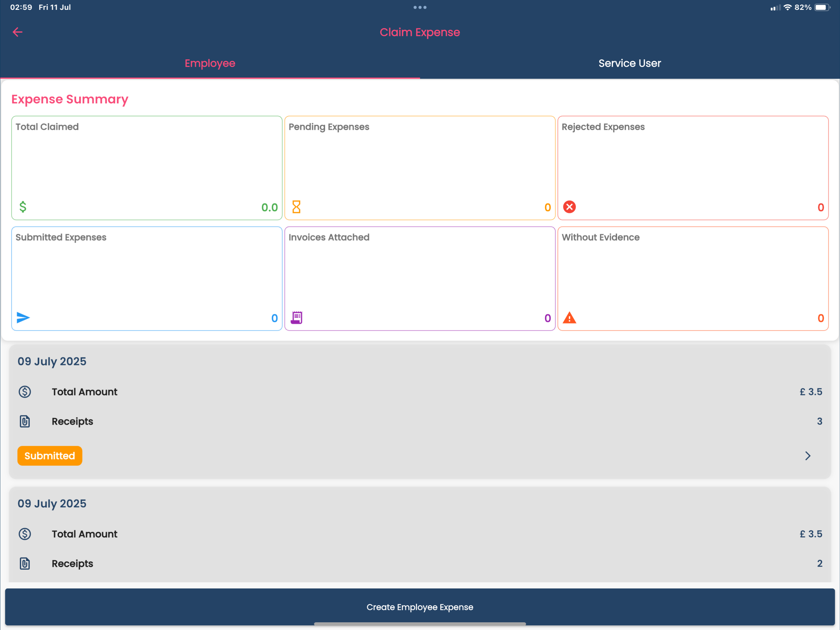Click the warning triangle icon in Without Evidence

click(x=569, y=317)
